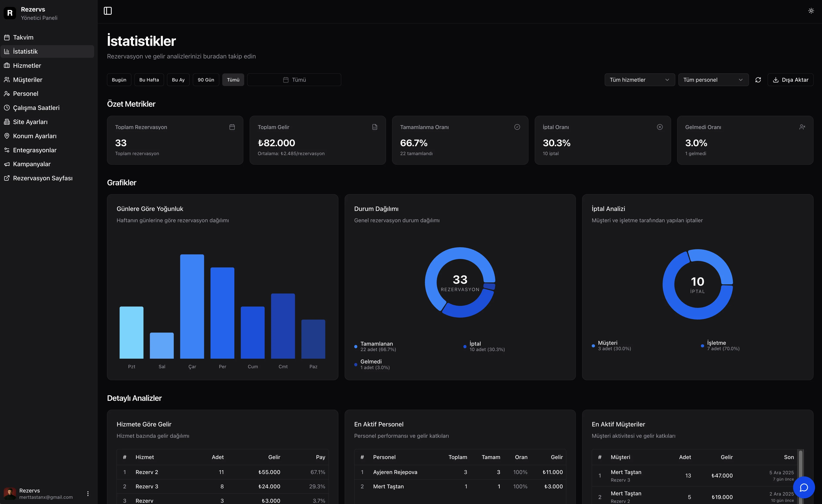Open the Müşteriler section
This screenshot has width=822, height=504.
point(28,79)
